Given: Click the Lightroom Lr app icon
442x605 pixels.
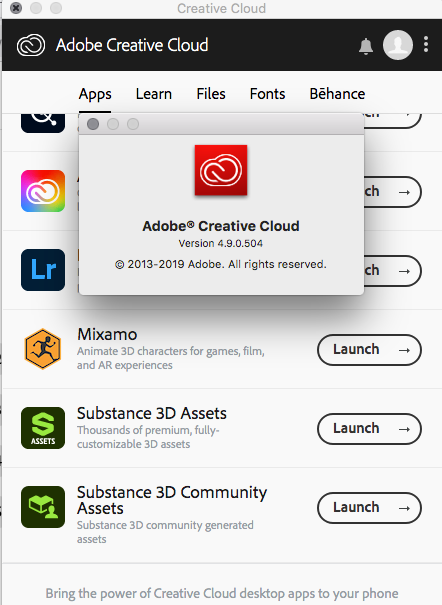Looking at the screenshot, I should click(x=43, y=270).
